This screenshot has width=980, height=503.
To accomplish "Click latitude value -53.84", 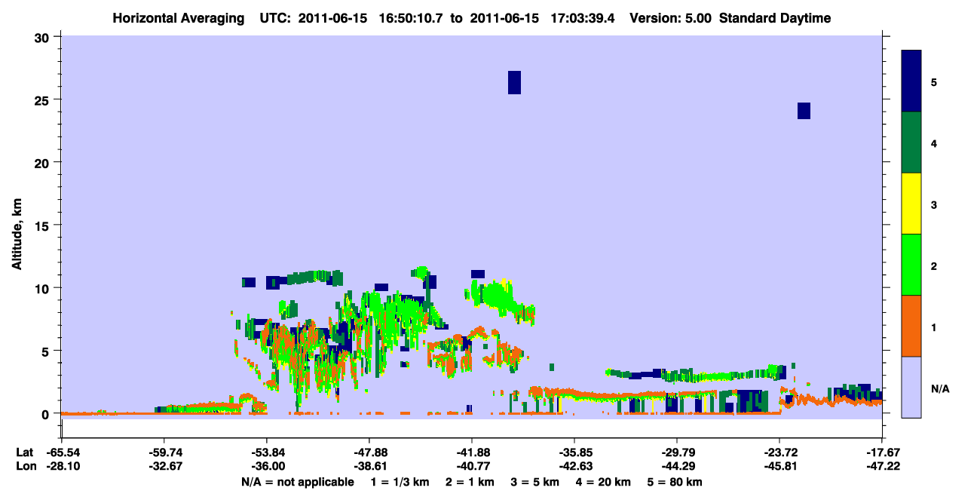I will pos(267,452).
